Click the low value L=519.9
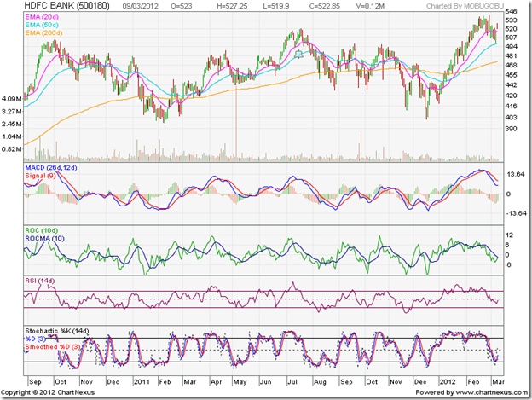 pyautogui.click(x=276, y=6)
